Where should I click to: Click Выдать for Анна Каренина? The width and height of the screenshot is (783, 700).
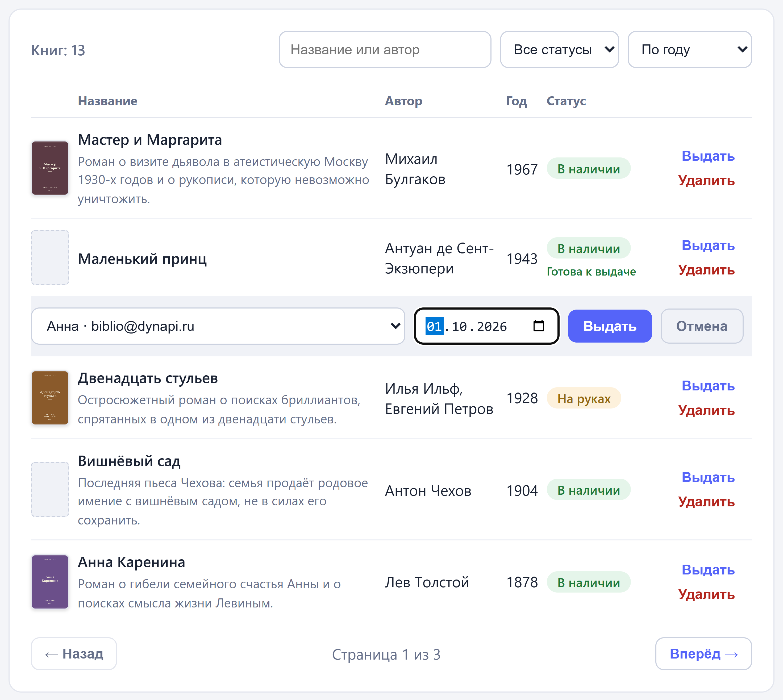[708, 570]
